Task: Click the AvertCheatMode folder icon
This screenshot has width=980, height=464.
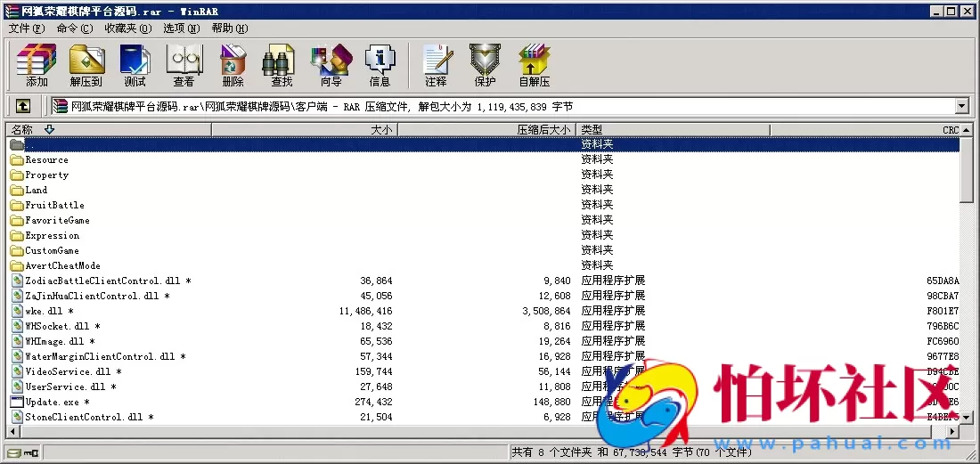Action: point(17,266)
